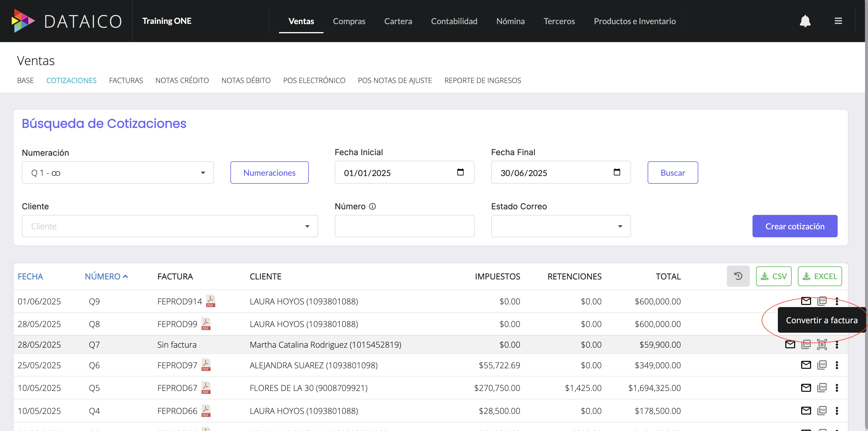The height and width of the screenshot is (431, 868).
Task: Open the Compras menu
Action: click(x=349, y=21)
